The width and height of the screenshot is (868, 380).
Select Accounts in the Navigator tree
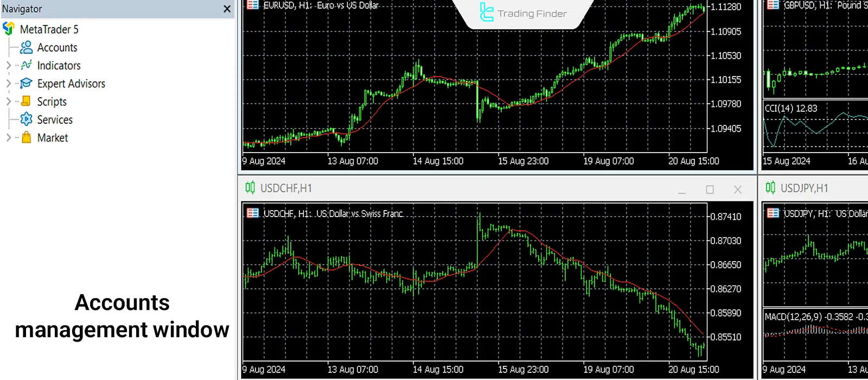coord(57,48)
